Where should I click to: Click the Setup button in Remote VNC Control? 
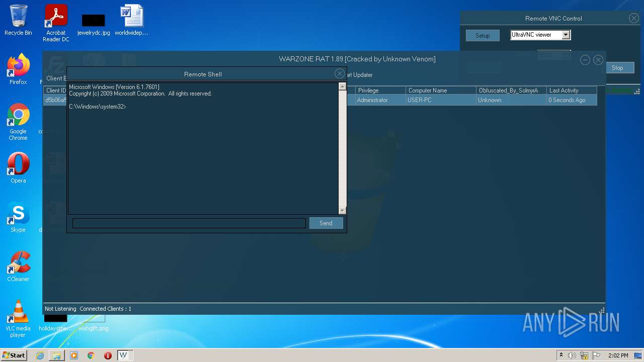pyautogui.click(x=482, y=36)
